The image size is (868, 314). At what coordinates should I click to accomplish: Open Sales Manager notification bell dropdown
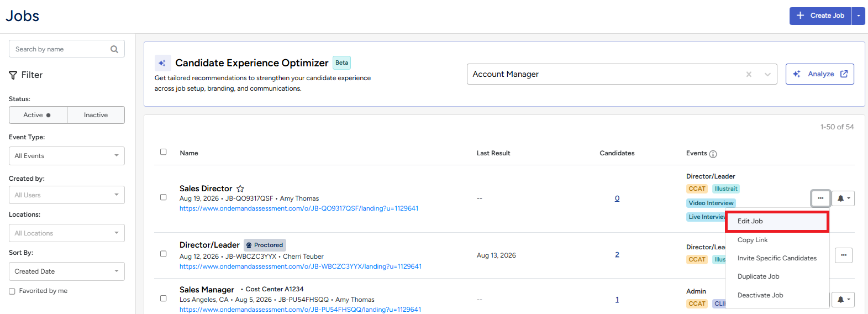[843, 300]
